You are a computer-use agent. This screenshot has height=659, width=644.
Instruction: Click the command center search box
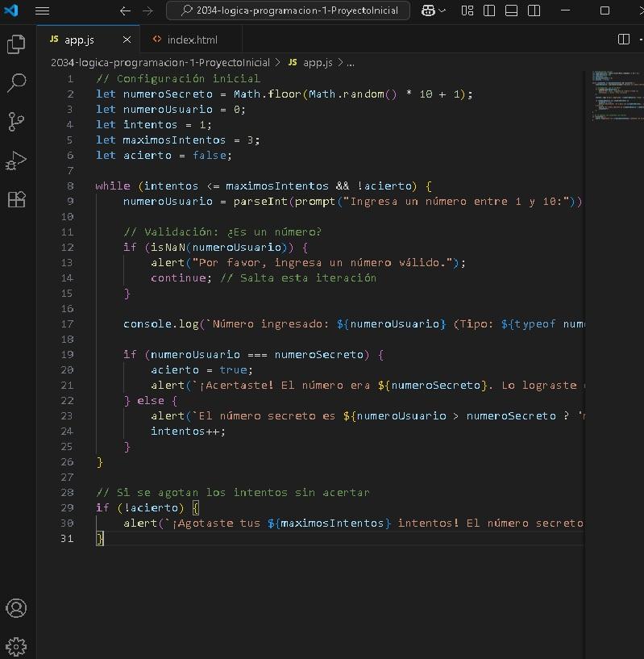tap(289, 10)
